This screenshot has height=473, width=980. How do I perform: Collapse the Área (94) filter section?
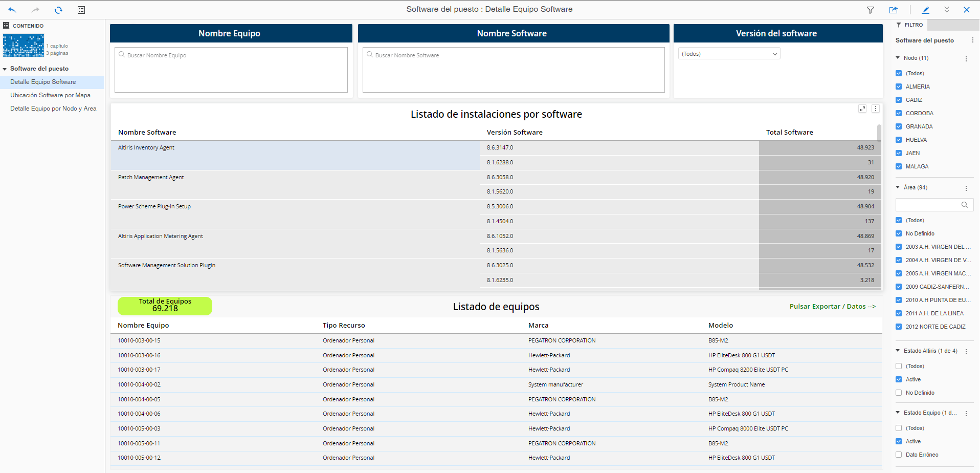(x=898, y=187)
